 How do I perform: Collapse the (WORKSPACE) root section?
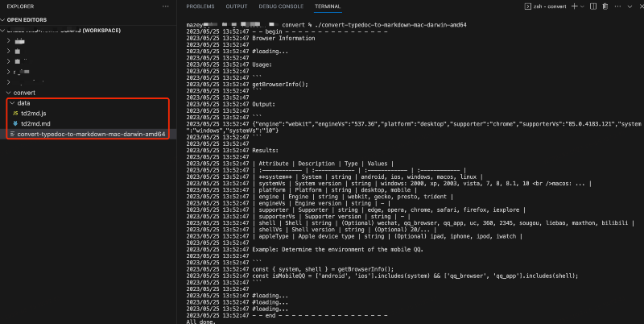(x=3, y=31)
